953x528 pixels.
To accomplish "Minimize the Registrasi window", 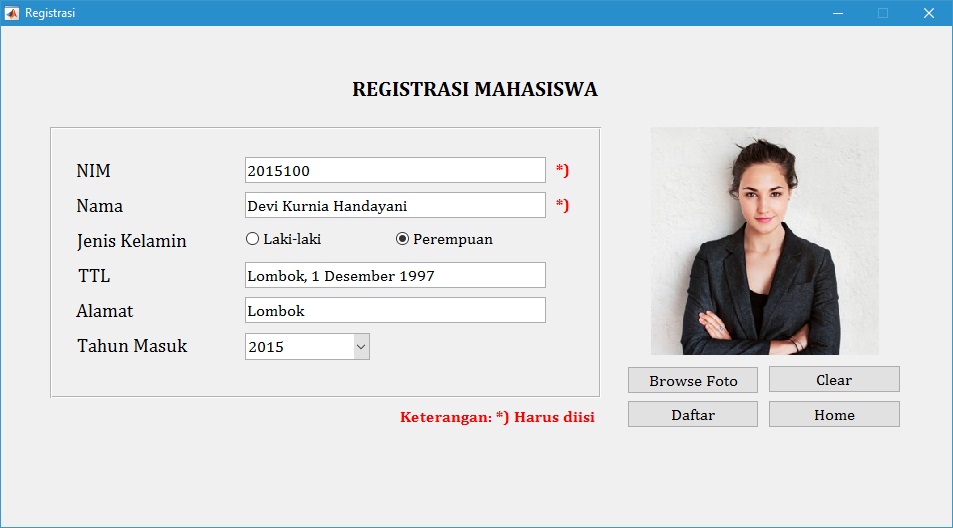I will [838, 13].
